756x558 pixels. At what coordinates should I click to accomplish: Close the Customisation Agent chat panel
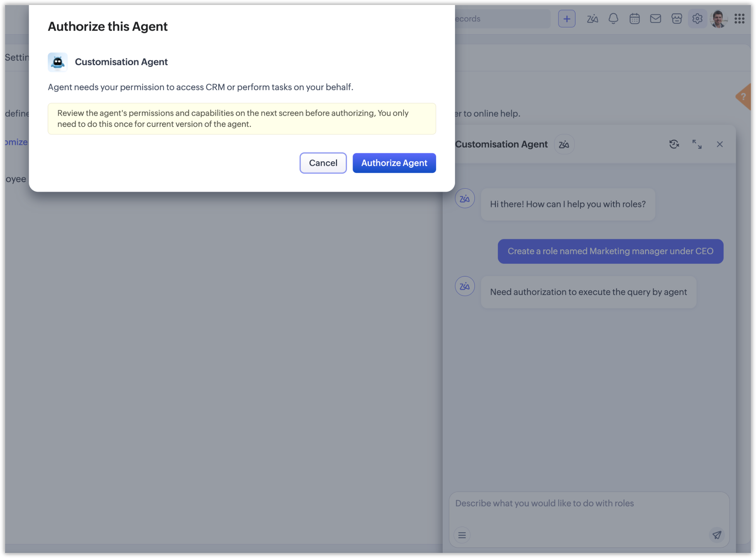click(x=720, y=144)
